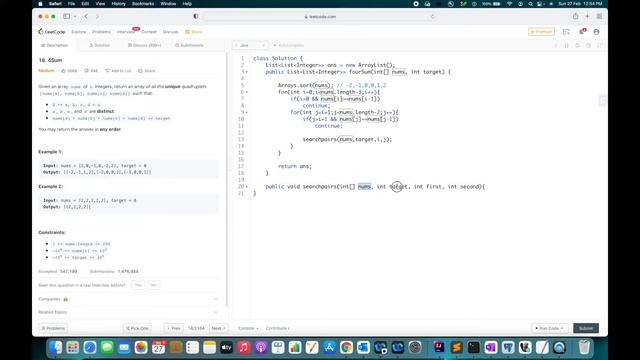Collapse code fold arrow at line 9
Screen dimensions: 640x360
[247, 112]
